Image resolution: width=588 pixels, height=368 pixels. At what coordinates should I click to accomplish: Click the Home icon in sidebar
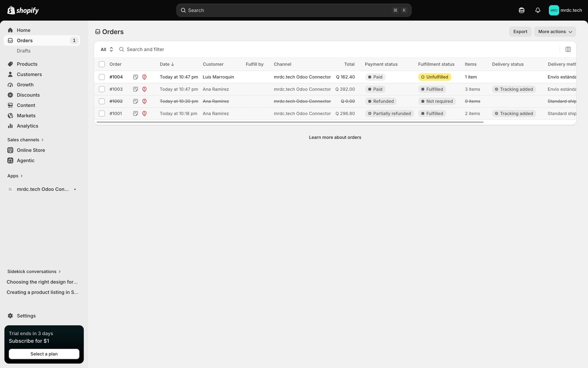click(x=10, y=30)
